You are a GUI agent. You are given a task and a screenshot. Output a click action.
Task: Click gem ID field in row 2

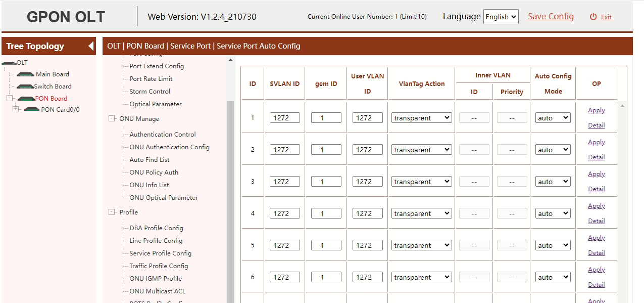[x=326, y=150]
